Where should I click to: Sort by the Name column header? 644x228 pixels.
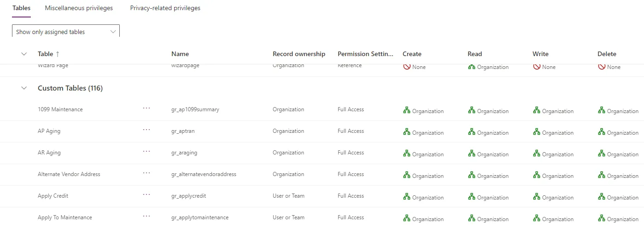[x=180, y=54]
